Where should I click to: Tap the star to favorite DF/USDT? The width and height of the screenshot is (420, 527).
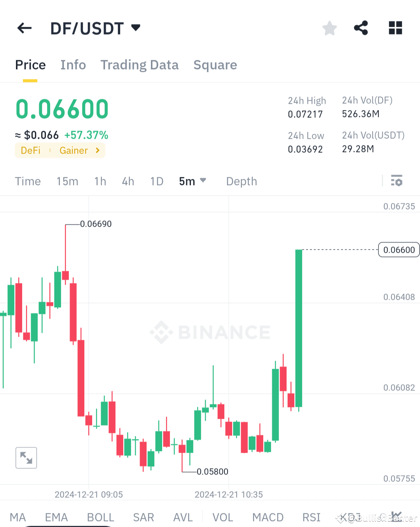[329, 28]
